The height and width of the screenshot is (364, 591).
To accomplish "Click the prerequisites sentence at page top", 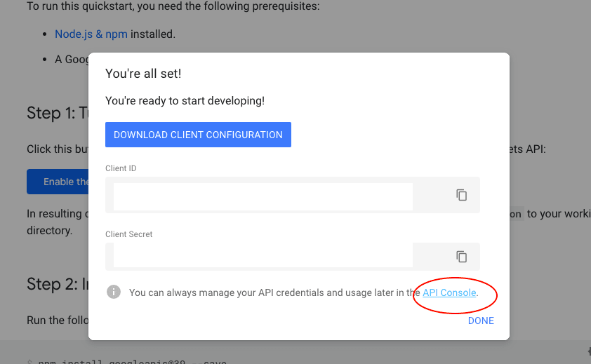I will point(173,6).
